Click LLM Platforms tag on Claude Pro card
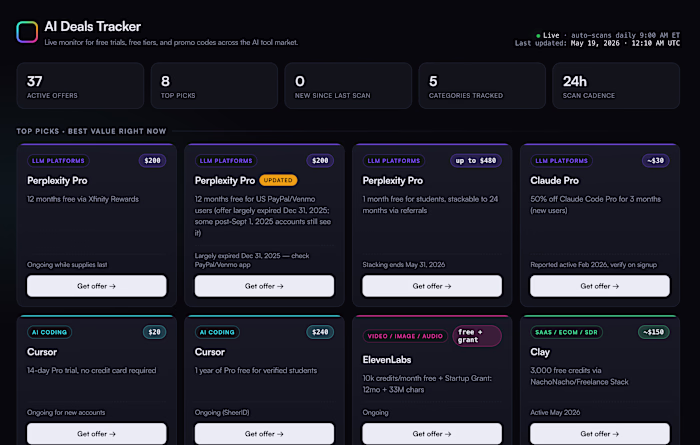This screenshot has height=445, width=700. (562, 161)
